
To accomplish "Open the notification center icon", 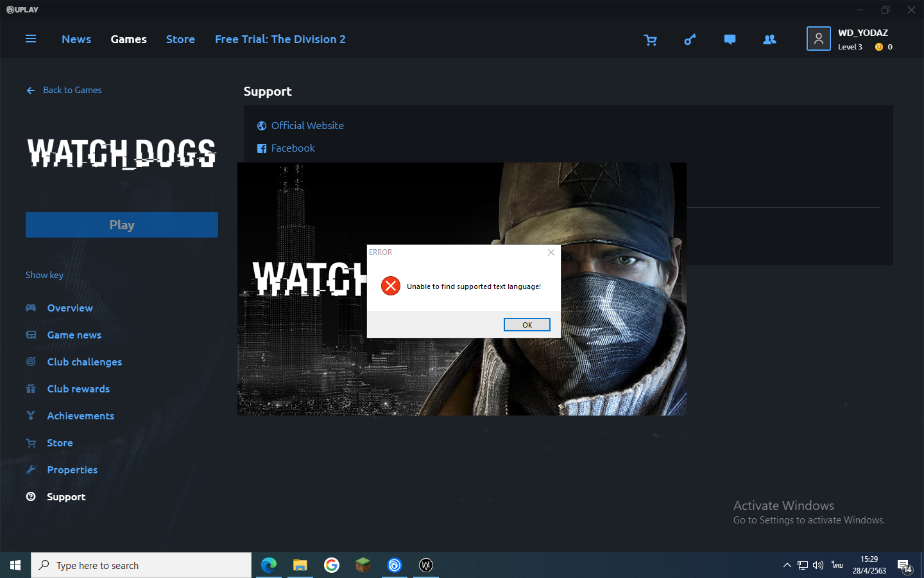I will (905, 566).
